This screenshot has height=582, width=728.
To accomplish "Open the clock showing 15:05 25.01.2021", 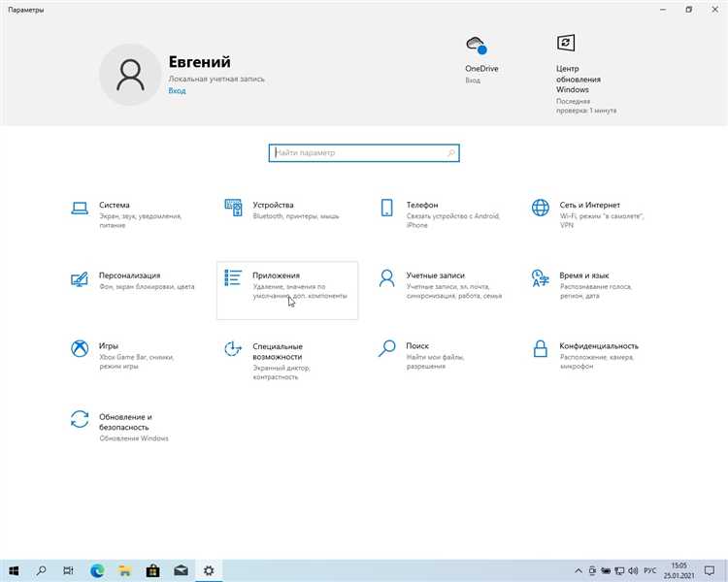I will [678, 570].
